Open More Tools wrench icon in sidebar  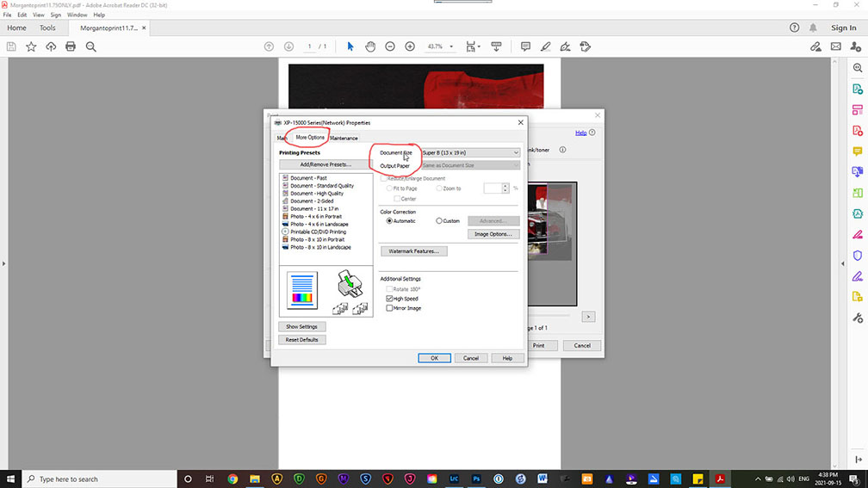(x=858, y=318)
